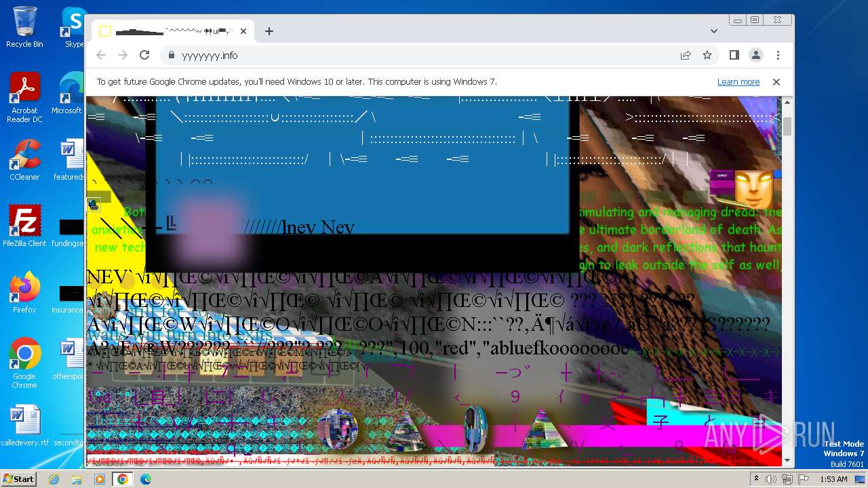Click the computer mouse image on the page
This screenshot has width=868, height=488.
[475, 429]
